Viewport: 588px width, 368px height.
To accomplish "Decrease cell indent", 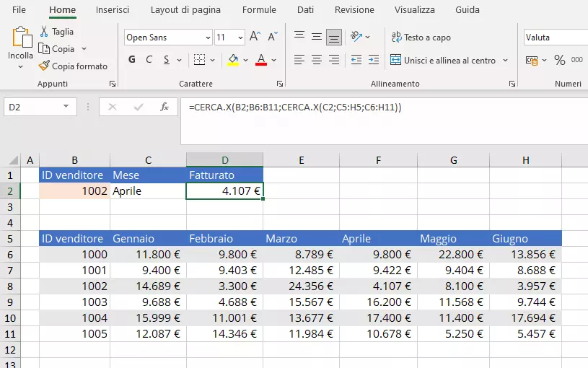I will point(356,60).
